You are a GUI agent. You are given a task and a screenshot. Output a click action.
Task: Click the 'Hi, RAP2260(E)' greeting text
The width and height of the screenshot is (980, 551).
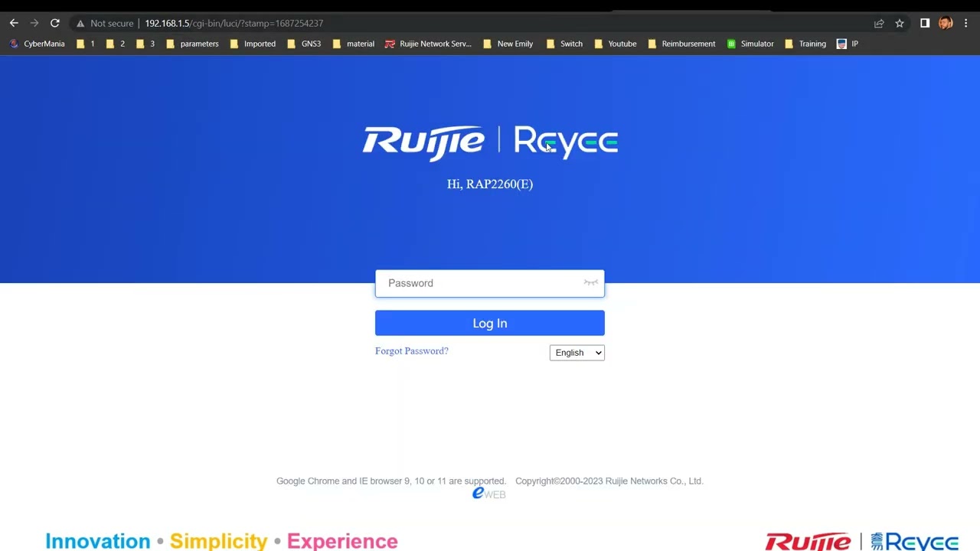tap(490, 184)
